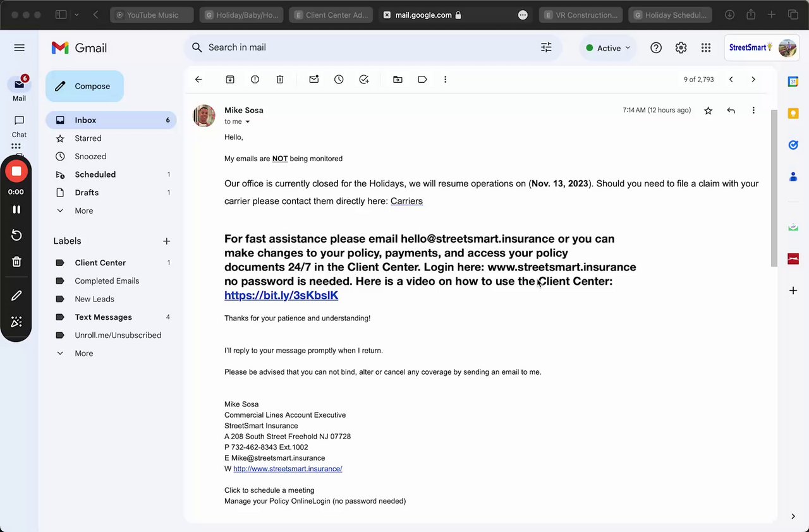Image resolution: width=809 pixels, height=532 pixels.
Task: Click the Search in mail field
Action: (373, 47)
